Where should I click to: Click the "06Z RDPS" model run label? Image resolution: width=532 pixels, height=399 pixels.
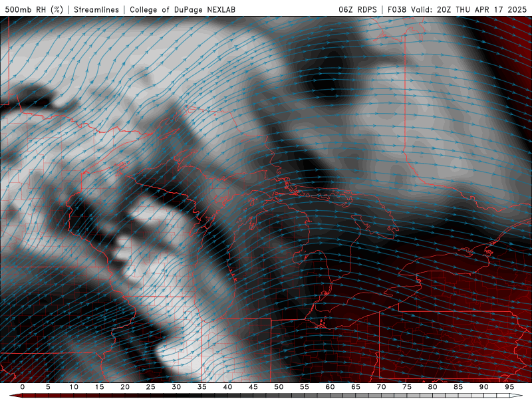click(x=358, y=9)
